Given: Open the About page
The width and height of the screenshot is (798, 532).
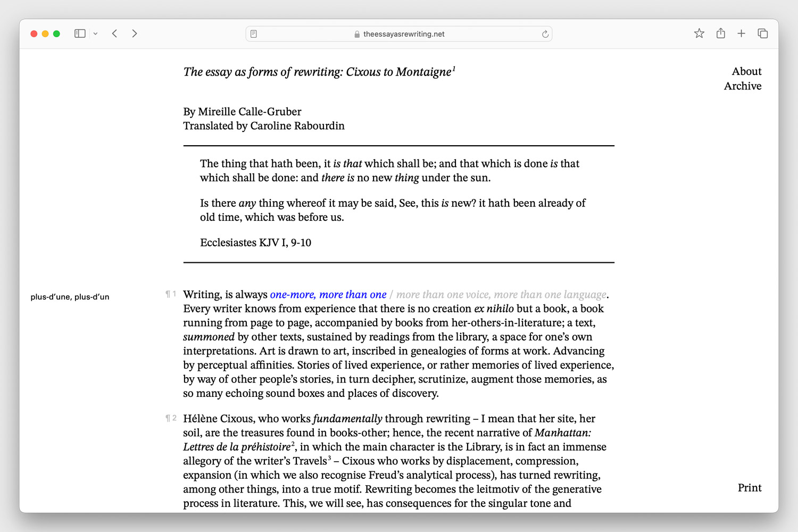Looking at the screenshot, I should [x=746, y=71].
